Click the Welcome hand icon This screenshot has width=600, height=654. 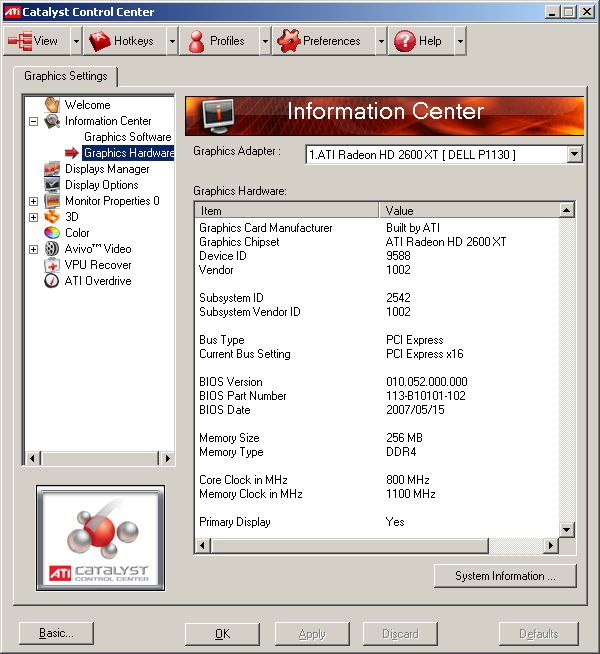[52, 105]
